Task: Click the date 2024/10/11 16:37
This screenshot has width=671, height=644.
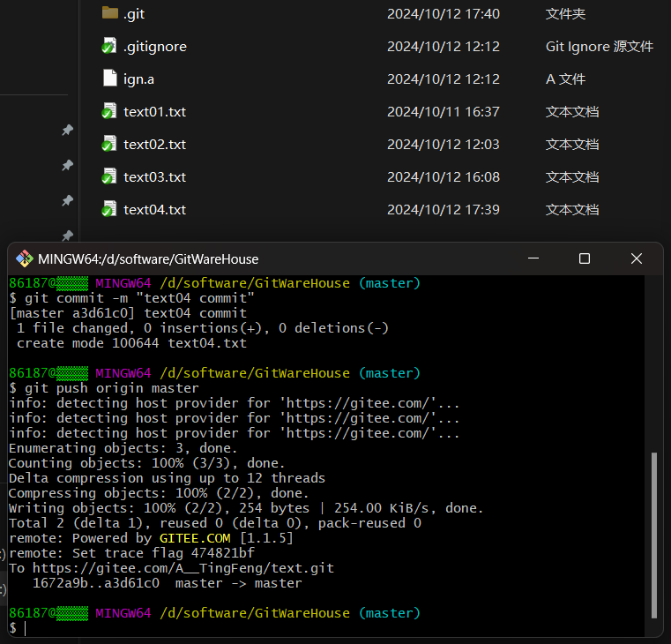Action: (x=444, y=112)
